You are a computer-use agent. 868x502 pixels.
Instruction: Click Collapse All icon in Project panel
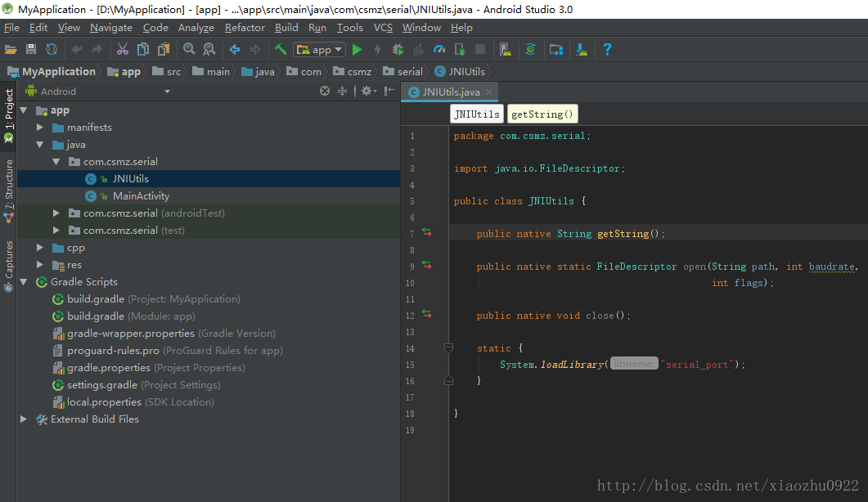tap(343, 91)
